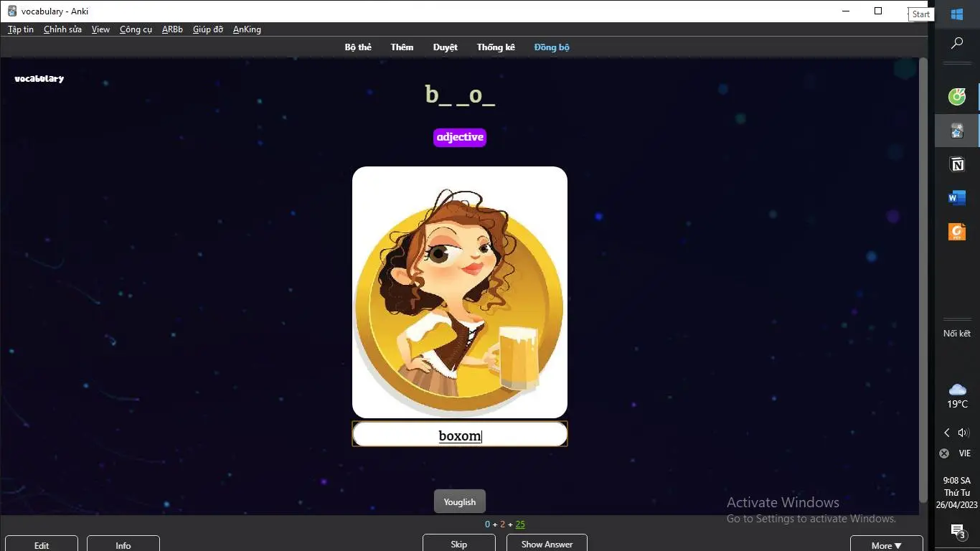Open Microsoft Word from the taskbar
Screen dimensions: 980x551
[957, 198]
